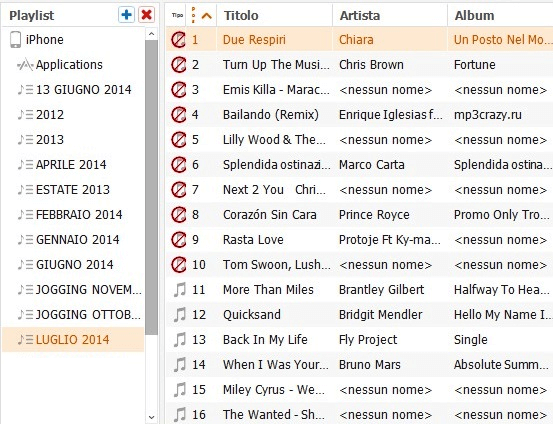Viewport: 553px width, 424px height.
Task: Select artist cell Bruno Mars
Action: [370, 365]
